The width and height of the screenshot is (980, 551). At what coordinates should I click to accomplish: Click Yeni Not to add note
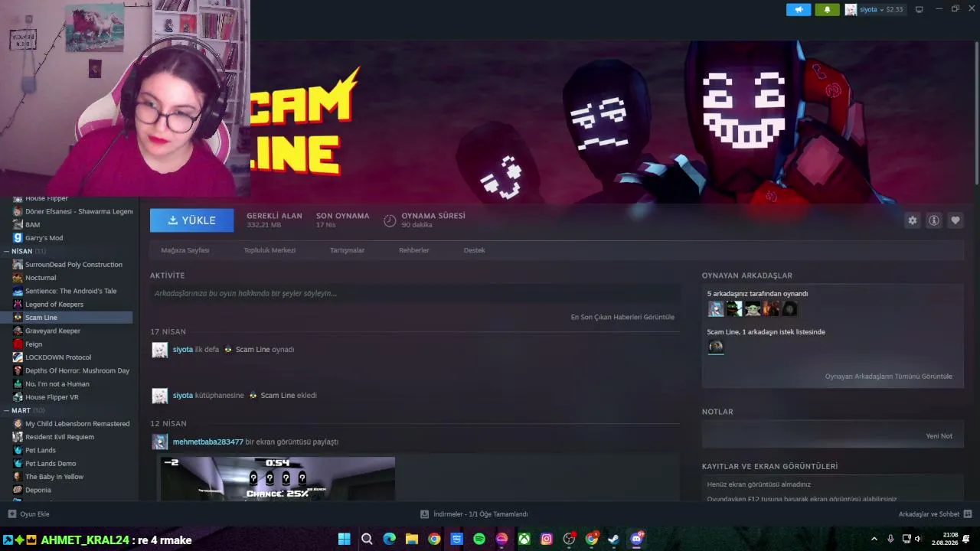coord(939,436)
